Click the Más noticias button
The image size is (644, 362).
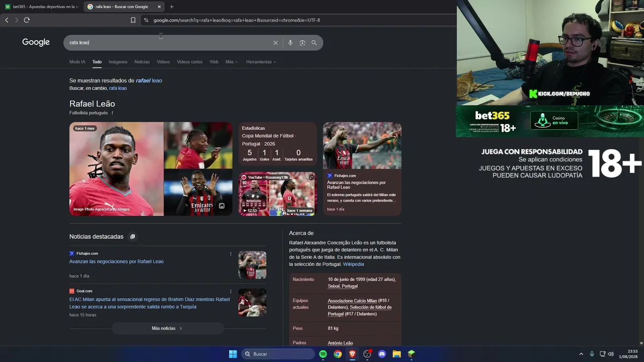(x=168, y=328)
